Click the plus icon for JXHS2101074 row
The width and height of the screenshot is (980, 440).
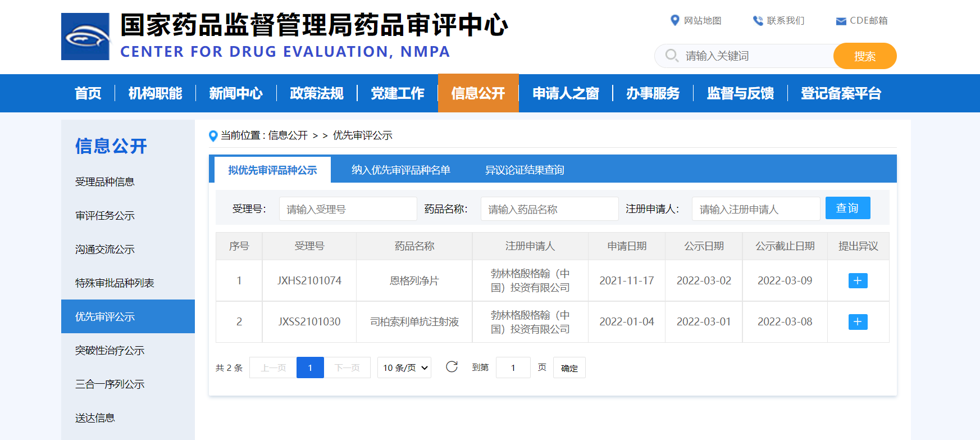pos(858,280)
